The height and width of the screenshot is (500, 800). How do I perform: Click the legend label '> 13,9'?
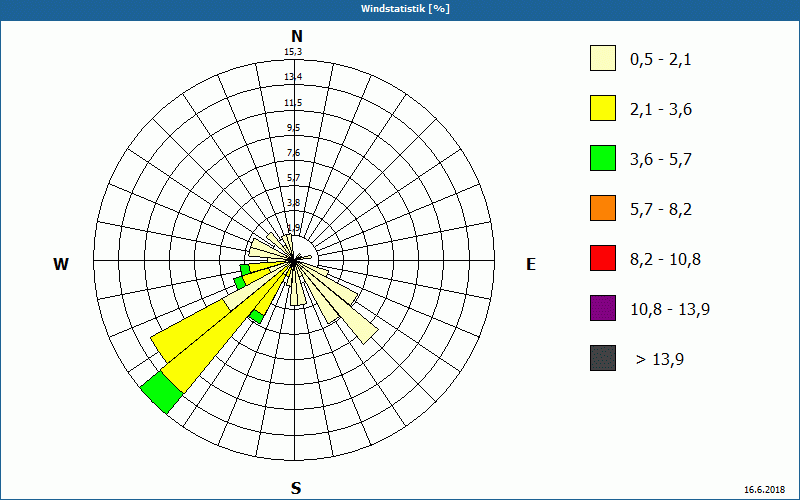pyautogui.click(x=660, y=360)
